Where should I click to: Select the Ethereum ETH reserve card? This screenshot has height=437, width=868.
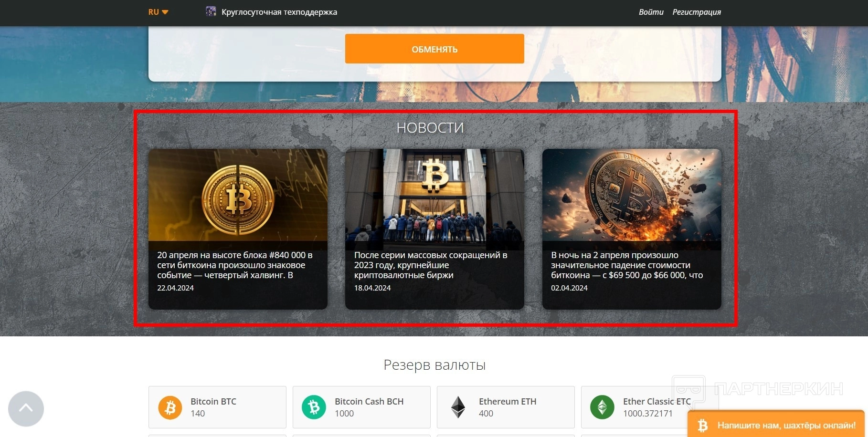506,407
